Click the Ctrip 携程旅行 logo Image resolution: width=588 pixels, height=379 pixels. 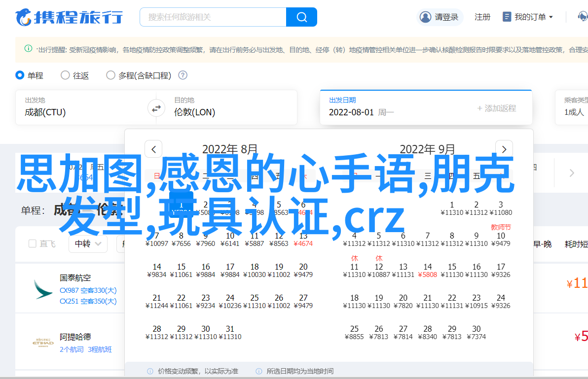tap(69, 17)
